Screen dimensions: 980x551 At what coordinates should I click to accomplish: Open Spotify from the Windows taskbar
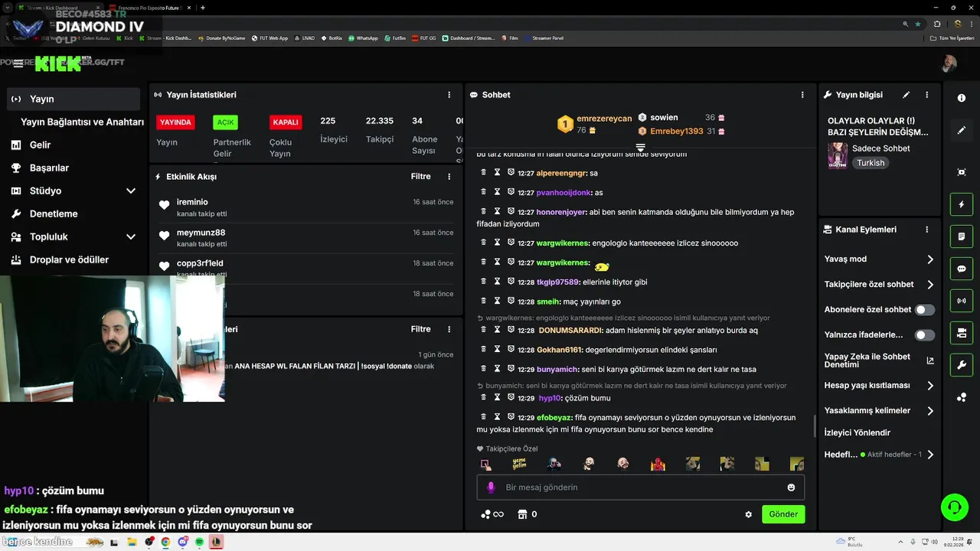199,542
